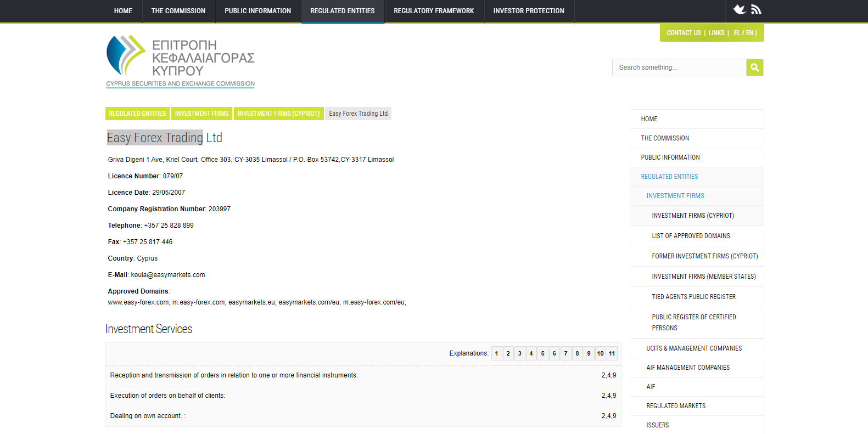Image resolution: width=868 pixels, height=434 pixels.
Task: Click the fax number +357 25 817 446
Action: point(148,242)
